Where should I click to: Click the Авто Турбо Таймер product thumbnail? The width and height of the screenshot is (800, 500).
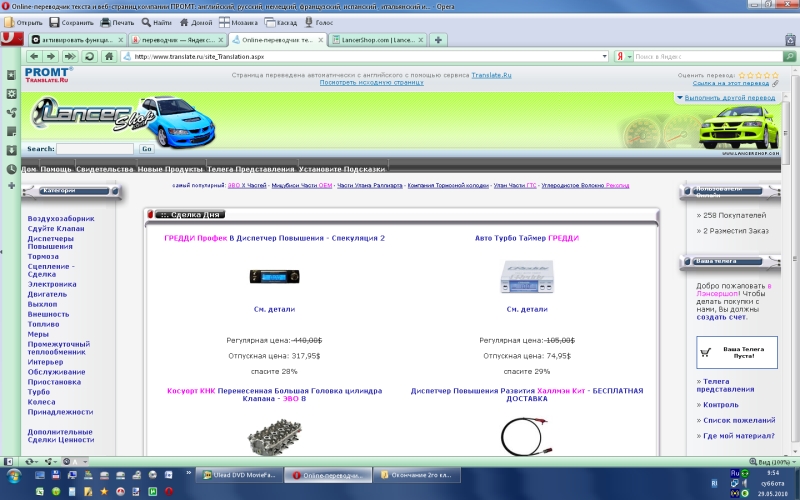(x=527, y=277)
